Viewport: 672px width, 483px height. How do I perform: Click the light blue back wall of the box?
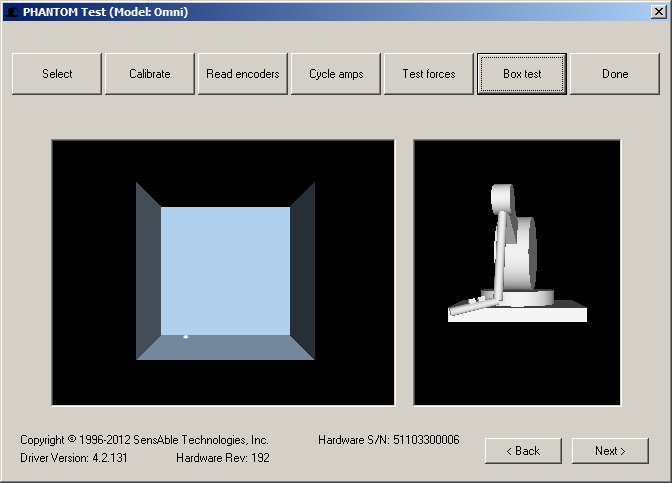(x=225, y=270)
